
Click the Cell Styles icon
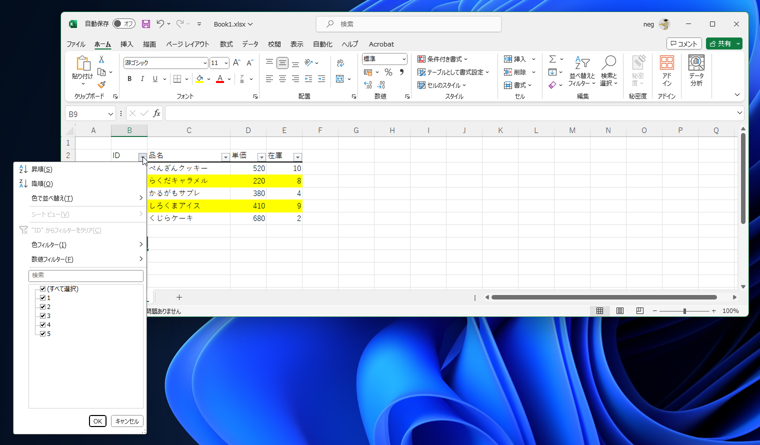click(422, 85)
